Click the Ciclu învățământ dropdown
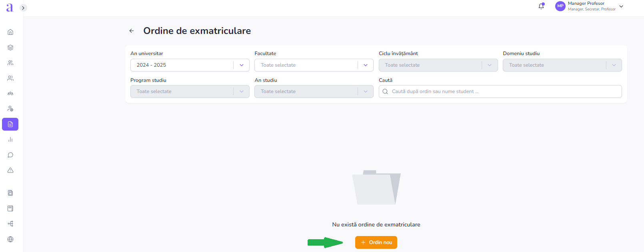This screenshot has width=644, height=252. click(438, 65)
